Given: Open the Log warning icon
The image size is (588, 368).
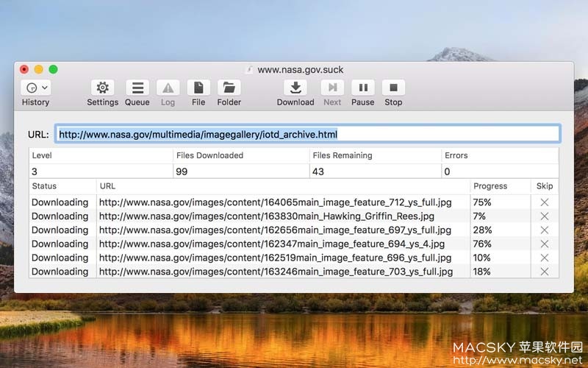Looking at the screenshot, I should pyautogui.click(x=168, y=88).
